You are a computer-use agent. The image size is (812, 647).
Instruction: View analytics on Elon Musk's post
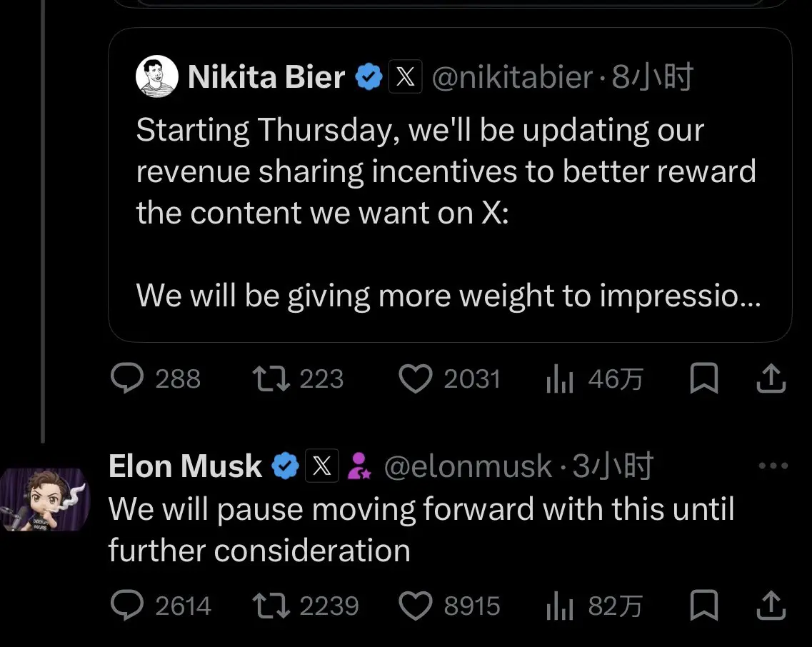click(x=560, y=606)
